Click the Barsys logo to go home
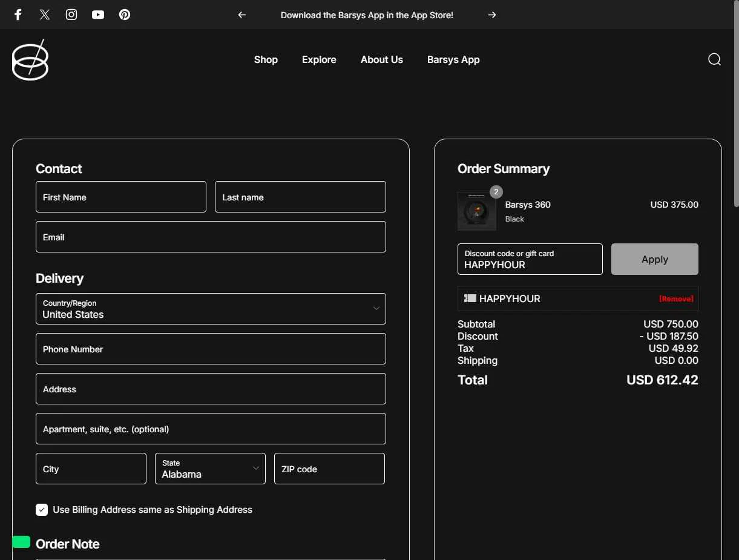 point(30,59)
